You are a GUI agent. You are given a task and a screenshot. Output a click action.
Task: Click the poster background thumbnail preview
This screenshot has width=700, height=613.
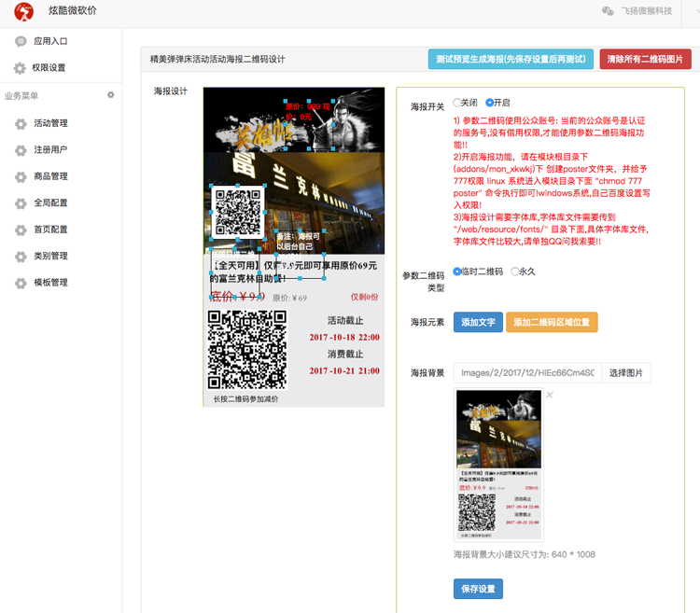pos(498,465)
